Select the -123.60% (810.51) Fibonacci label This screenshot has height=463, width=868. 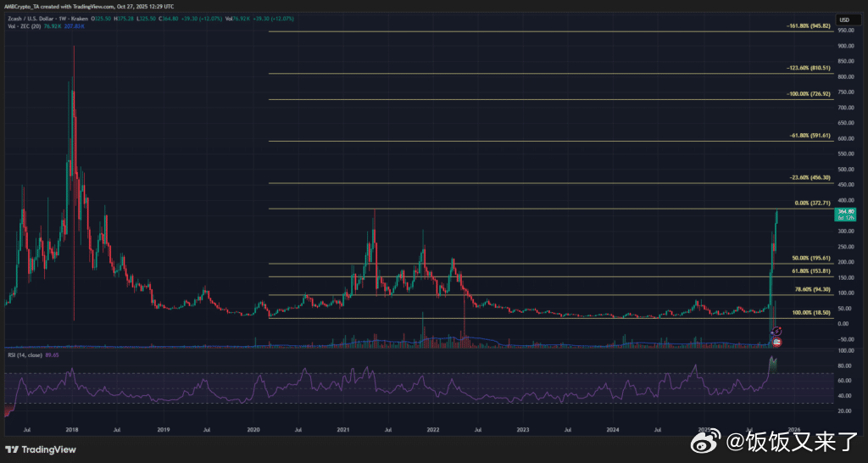808,68
